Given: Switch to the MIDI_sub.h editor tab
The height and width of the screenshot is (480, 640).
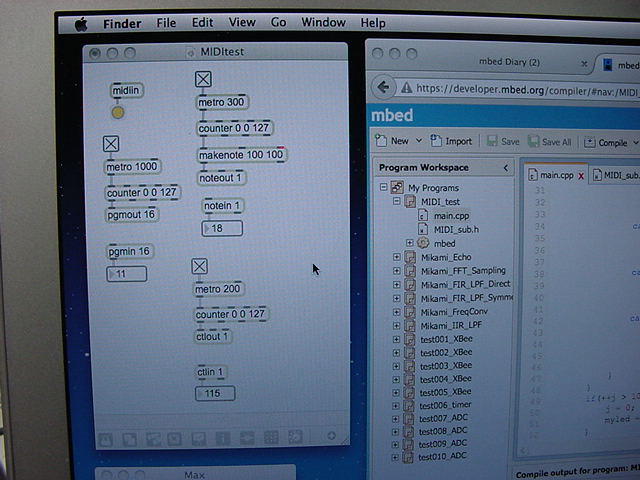Looking at the screenshot, I should [x=616, y=176].
